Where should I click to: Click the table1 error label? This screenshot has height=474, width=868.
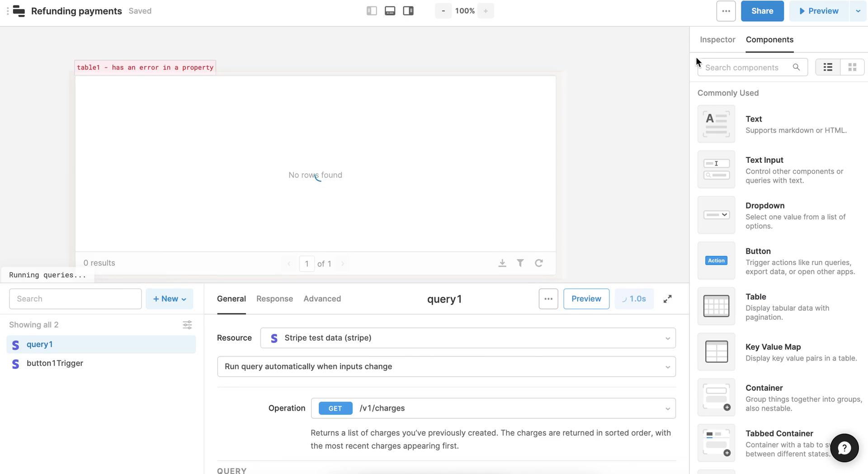(145, 67)
